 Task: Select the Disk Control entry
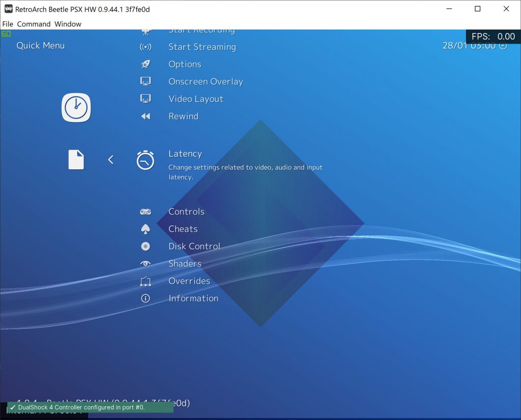(194, 246)
